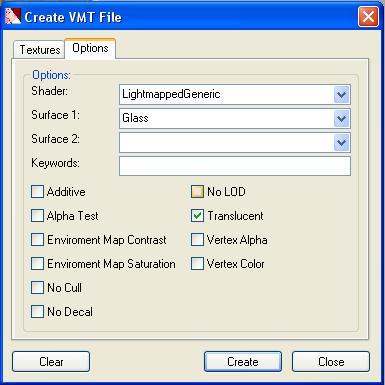Check the Alpha Test option
385x385 pixels.
37,216
